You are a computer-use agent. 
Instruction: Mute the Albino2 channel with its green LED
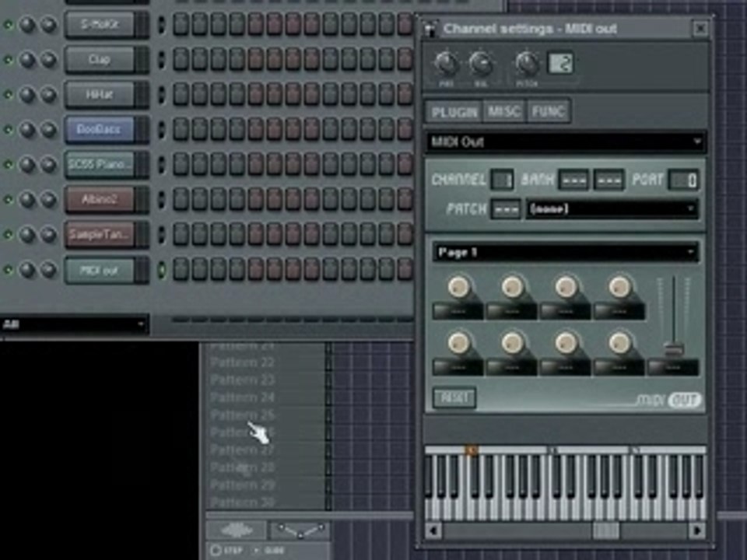(x=8, y=200)
